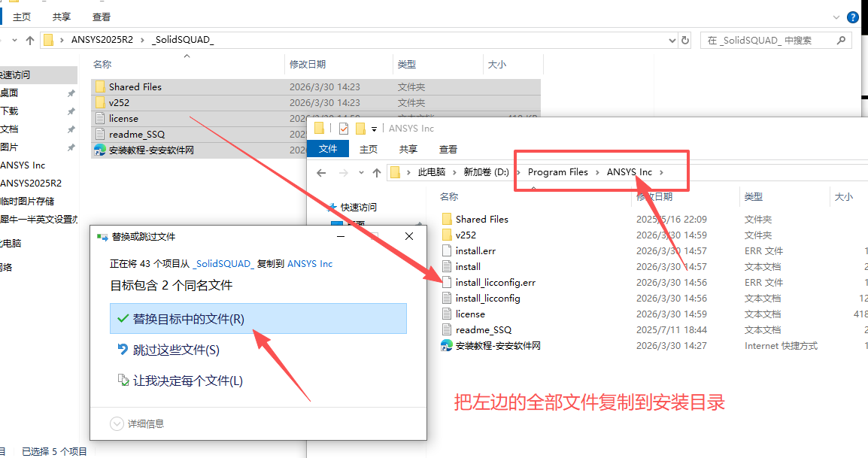Switch to the 查看 ribbon tab
This screenshot has height=458, width=868.
click(x=448, y=149)
